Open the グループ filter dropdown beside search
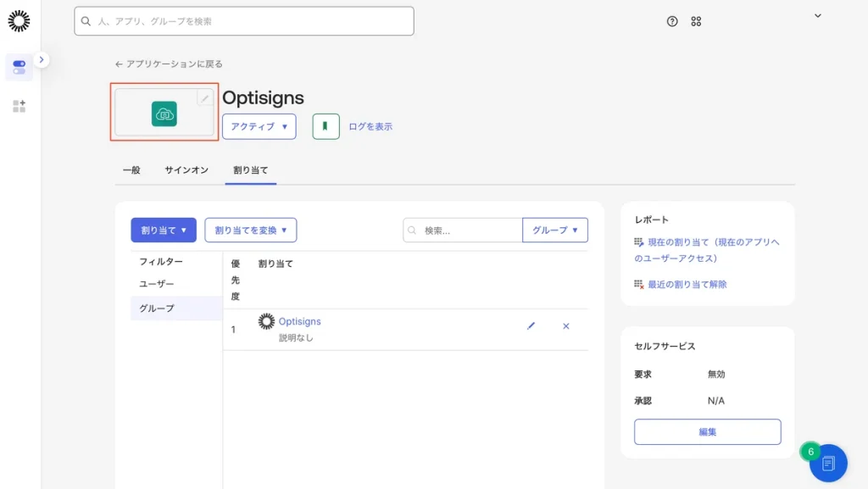Viewport: 868px width, 489px height. click(x=555, y=230)
